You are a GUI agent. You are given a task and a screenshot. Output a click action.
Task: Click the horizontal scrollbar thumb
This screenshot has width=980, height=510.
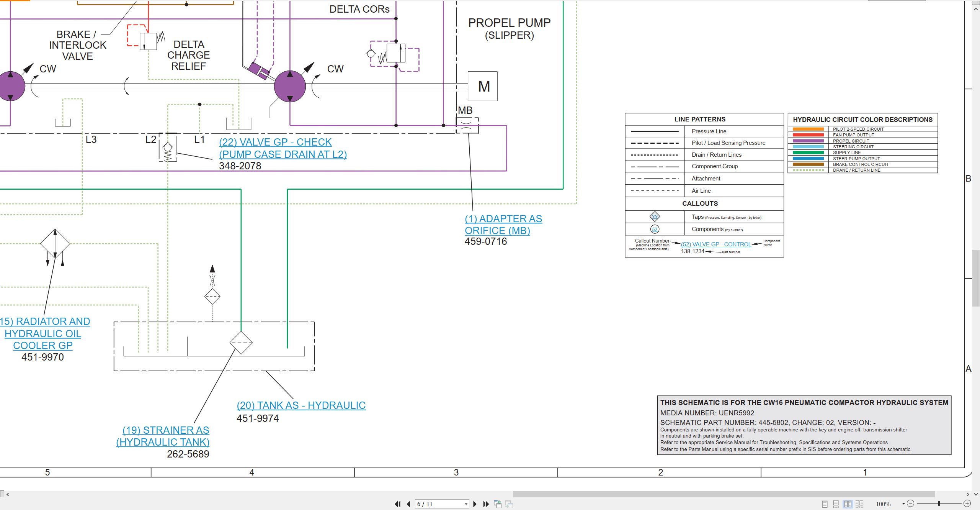coord(724,494)
